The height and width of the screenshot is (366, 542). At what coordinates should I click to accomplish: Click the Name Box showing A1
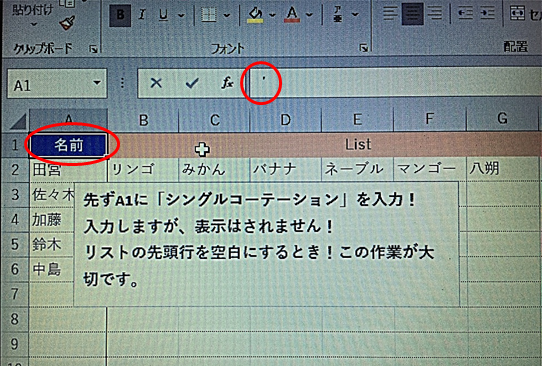coord(48,84)
